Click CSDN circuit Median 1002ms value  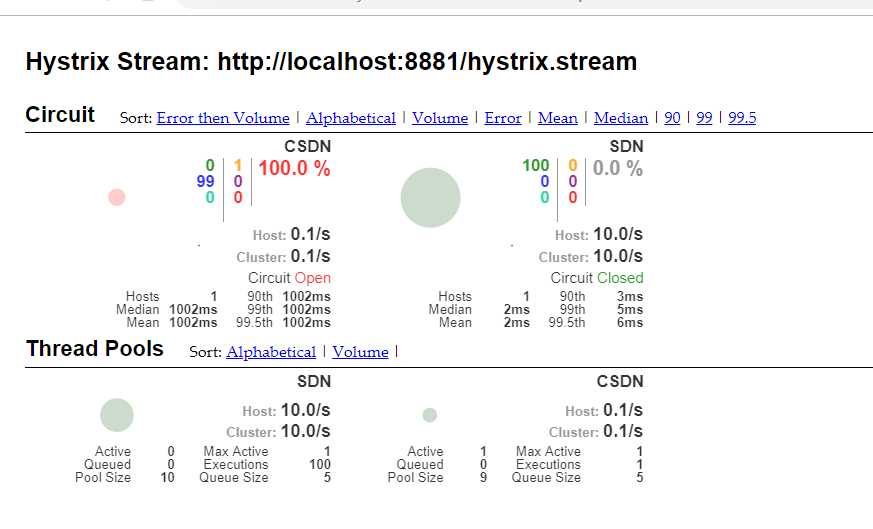pyautogui.click(x=193, y=310)
